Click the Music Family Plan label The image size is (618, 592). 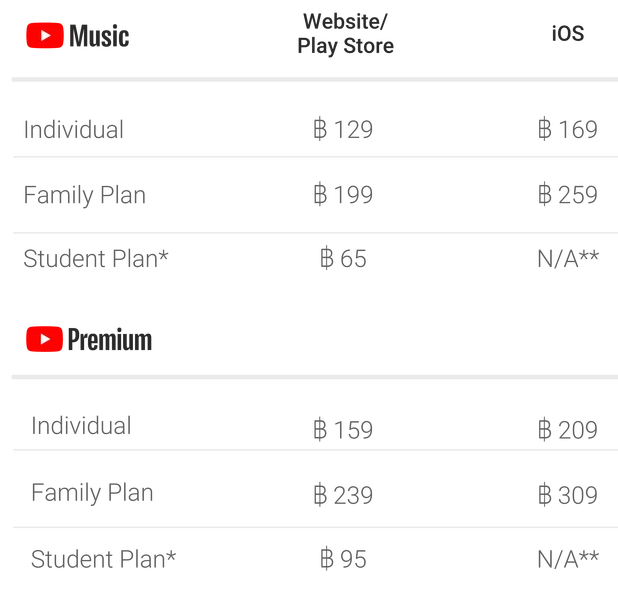tap(85, 195)
